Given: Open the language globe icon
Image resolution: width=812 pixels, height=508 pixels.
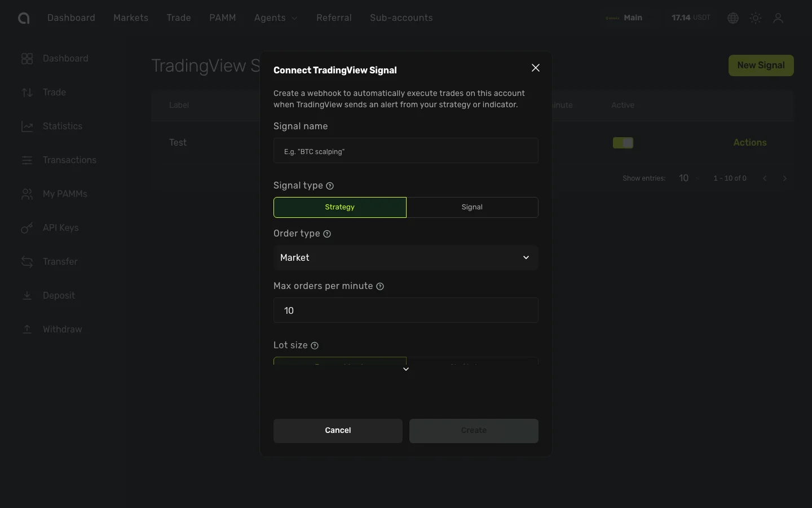Looking at the screenshot, I should point(732,17).
